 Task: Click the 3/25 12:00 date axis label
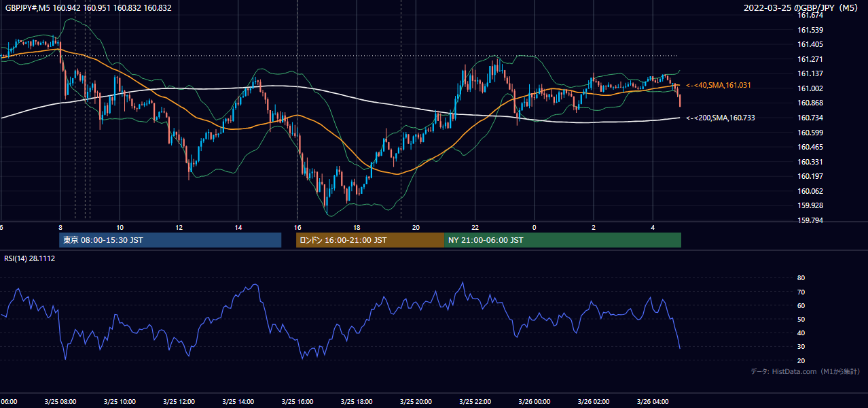pyautogui.click(x=179, y=401)
